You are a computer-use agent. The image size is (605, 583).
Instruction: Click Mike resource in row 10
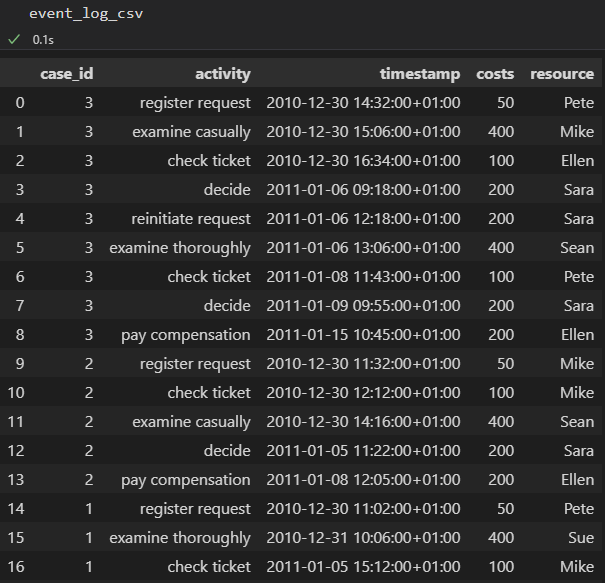click(x=577, y=393)
